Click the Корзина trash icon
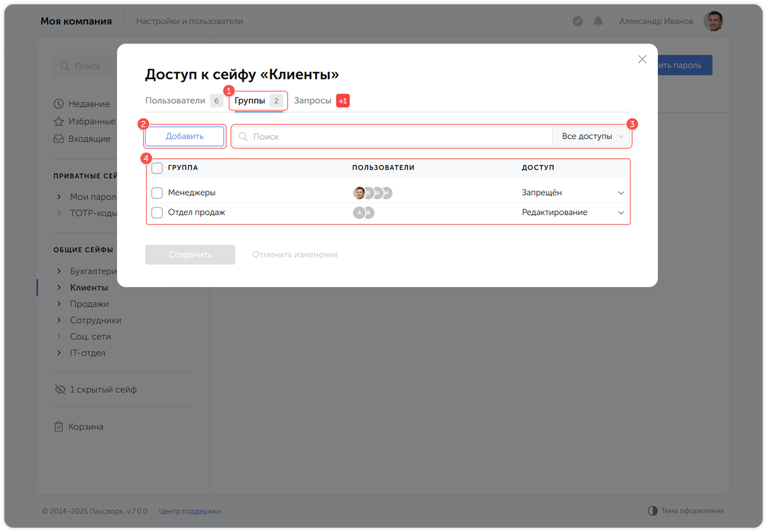Viewport: 767px width, 532px height. [x=58, y=427]
